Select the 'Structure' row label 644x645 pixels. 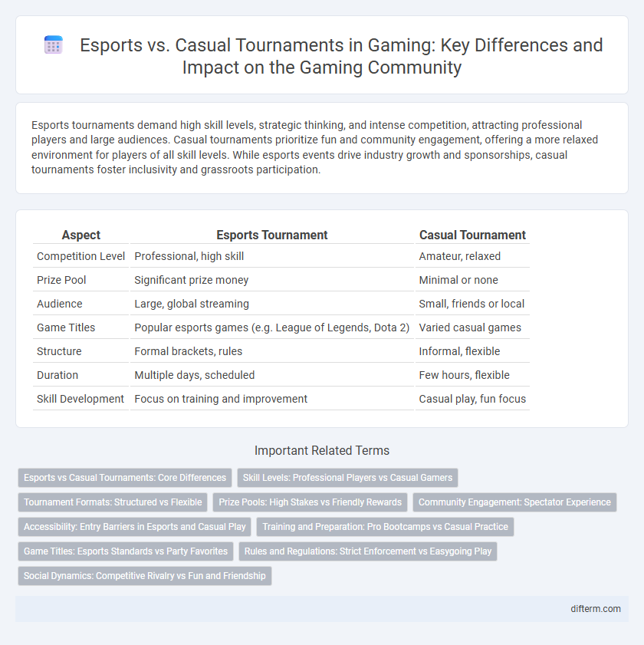pyautogui.click(x=81, y=351)
